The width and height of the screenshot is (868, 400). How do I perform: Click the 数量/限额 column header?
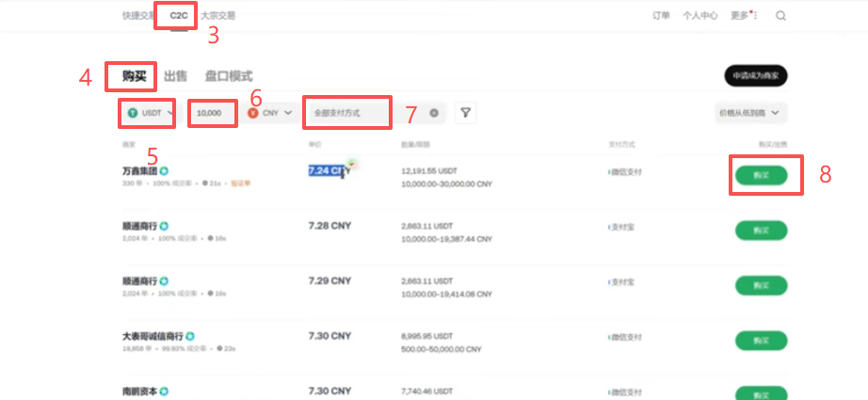click(416, 144)
